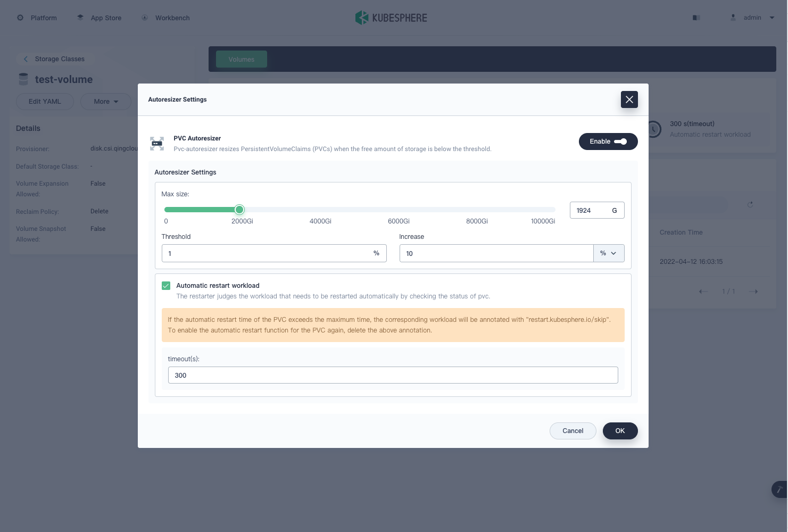Open the Increase unit percentage dropdown
788x532 pixels.
pos(609,253)
